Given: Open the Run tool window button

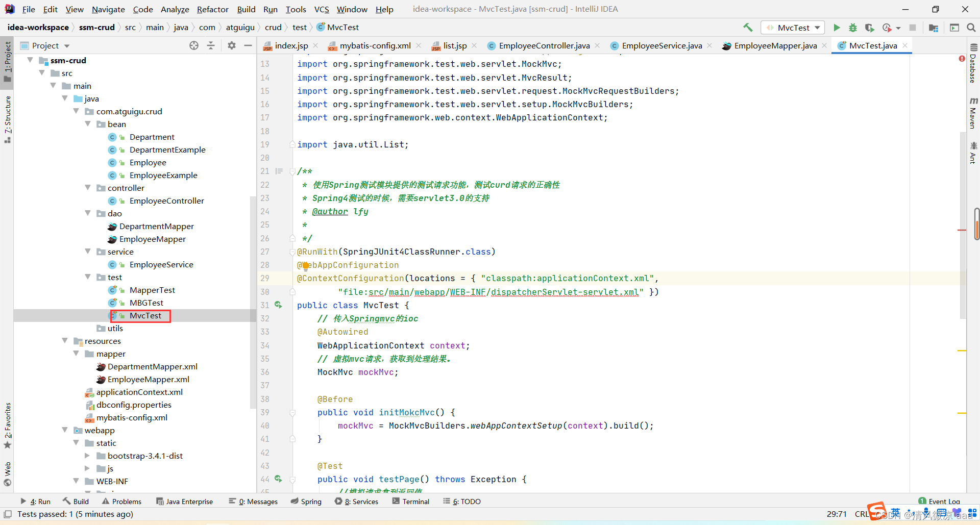Looking at the screenshot, I should (x=35, y=501).
